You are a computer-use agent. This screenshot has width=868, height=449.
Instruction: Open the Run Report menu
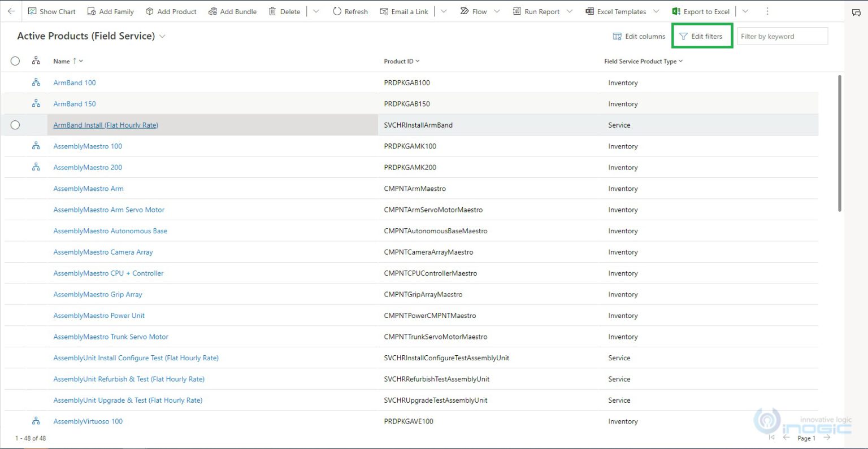tap(536, 11)
